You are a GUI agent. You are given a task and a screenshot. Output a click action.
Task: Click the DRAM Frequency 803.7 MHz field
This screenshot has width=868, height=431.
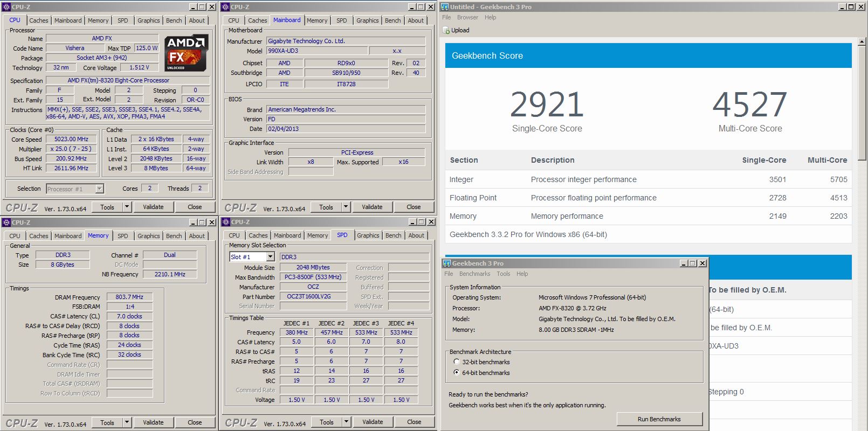pos(129,297)
